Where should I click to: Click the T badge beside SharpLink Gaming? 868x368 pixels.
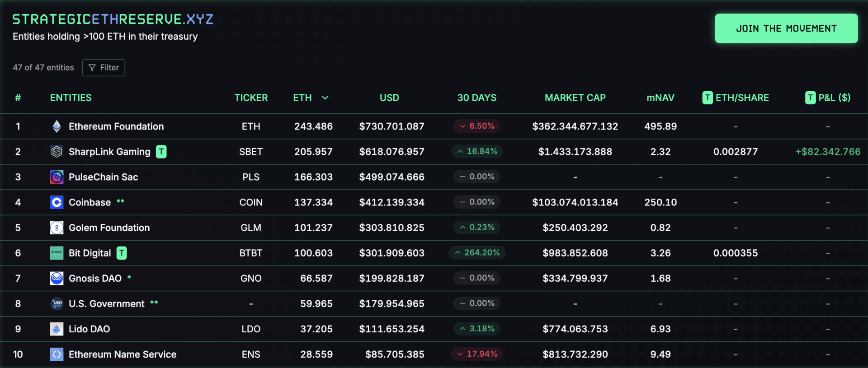point(161,152)
